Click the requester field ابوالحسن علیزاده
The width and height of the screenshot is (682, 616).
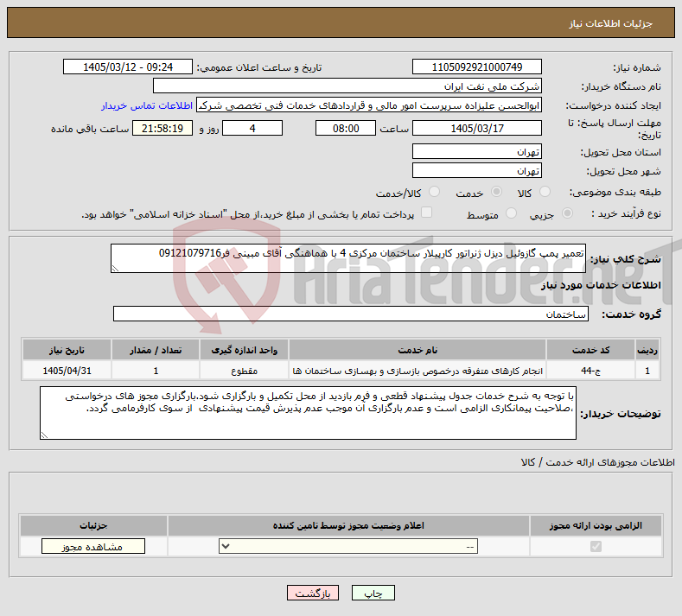(369, 105)
